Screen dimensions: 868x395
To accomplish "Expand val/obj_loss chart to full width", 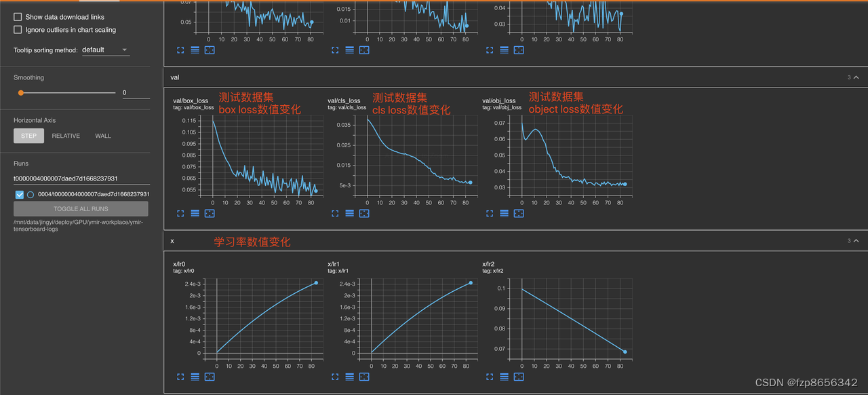I will pos(490,213).
